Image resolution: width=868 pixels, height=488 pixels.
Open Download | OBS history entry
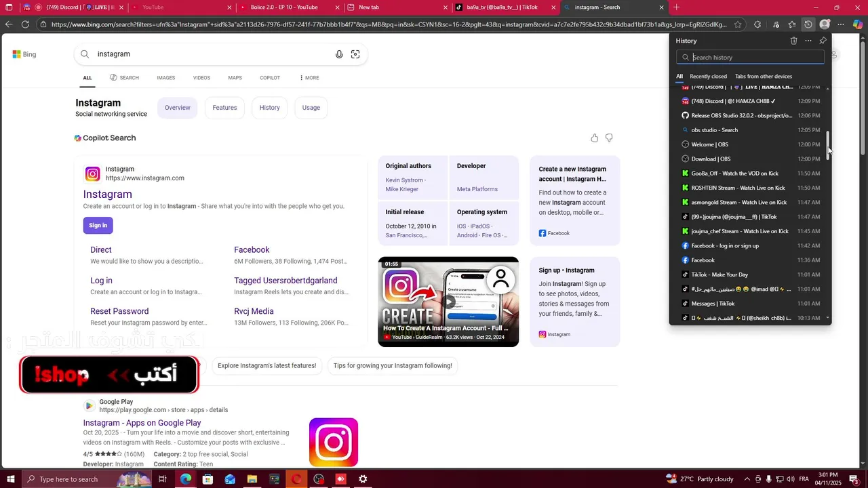click(750, 159)
